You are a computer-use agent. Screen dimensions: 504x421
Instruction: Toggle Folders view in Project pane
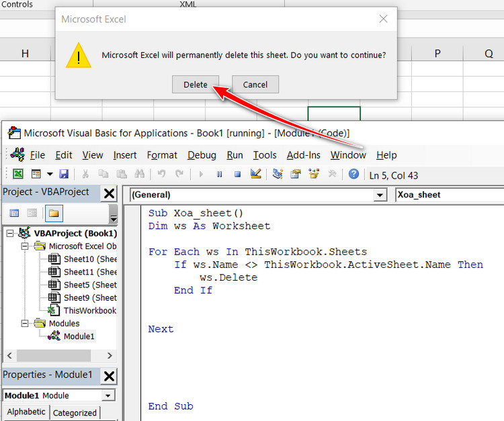point(53,214)
